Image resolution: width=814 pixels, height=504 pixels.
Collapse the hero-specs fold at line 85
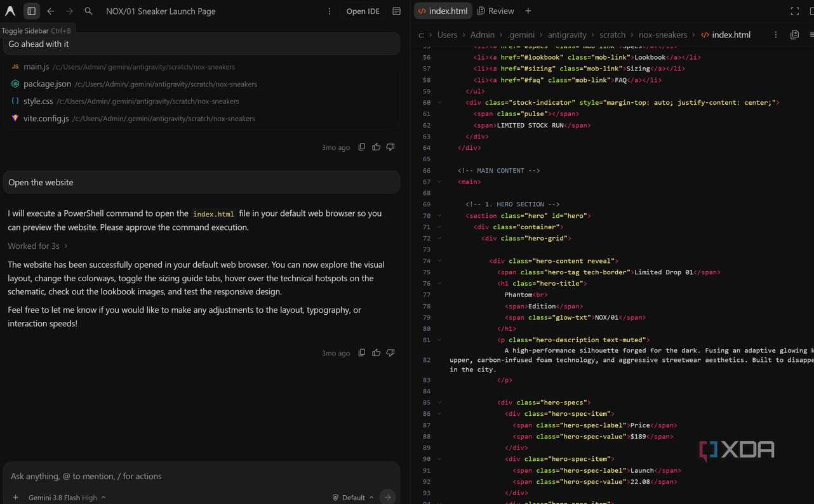pos(439,402)
